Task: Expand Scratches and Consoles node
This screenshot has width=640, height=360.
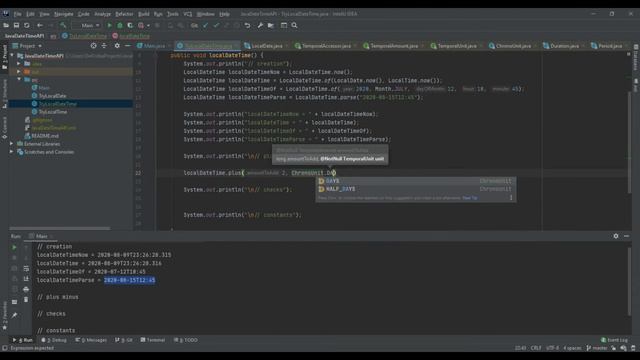Action: 12,152
